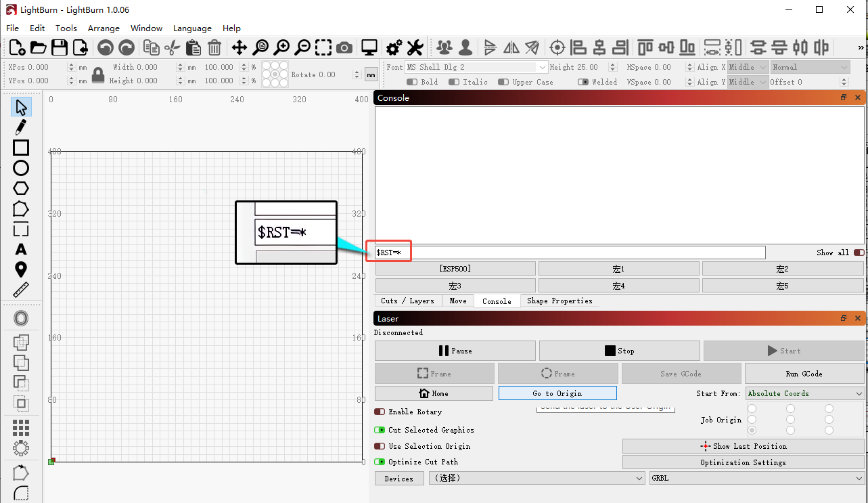The image size is (868, 503).
Task: Open the File menu
Action: pos(12,28)
